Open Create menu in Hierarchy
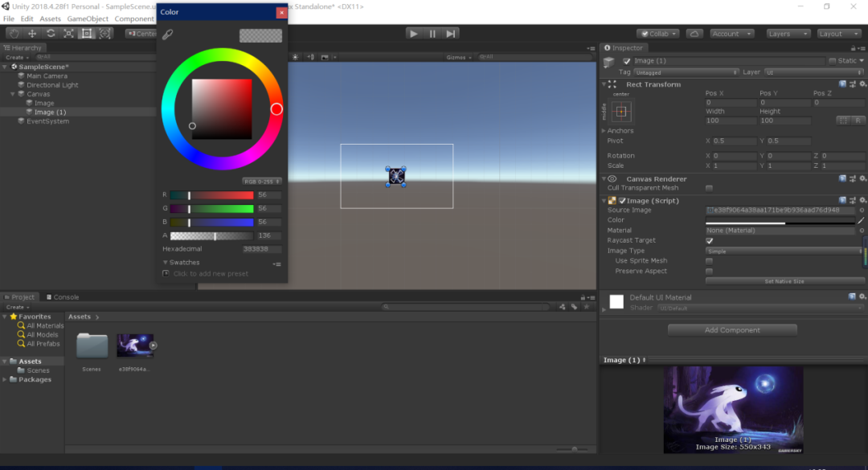Image resolution: width=868 pixels, height=470 pixels. (17, 57)
